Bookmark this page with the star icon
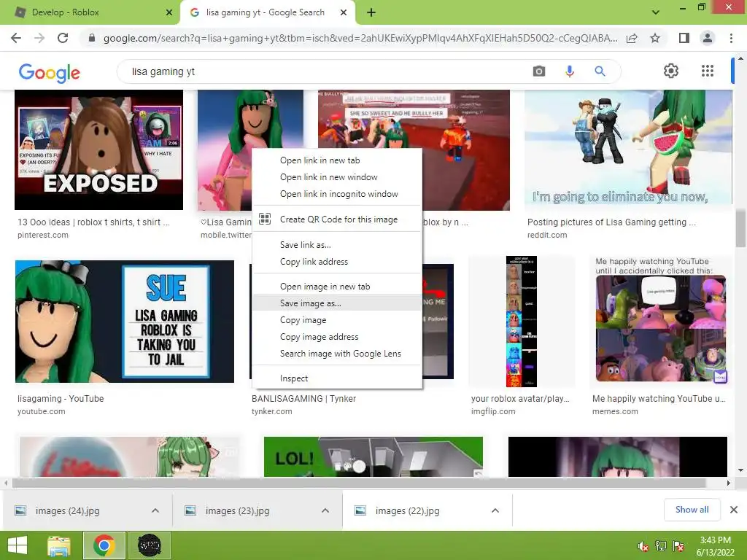The height and width of the screenshot is (560, 747). pos(655,38)
